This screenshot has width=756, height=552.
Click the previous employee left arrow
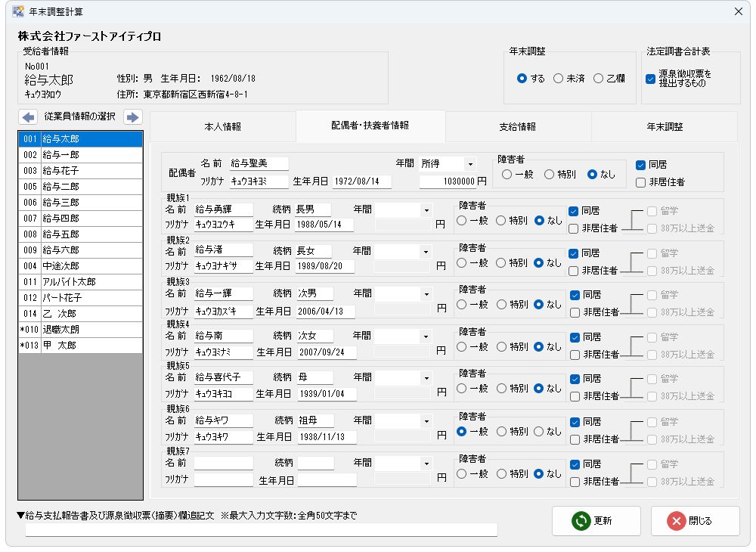[x=28, y=117]
